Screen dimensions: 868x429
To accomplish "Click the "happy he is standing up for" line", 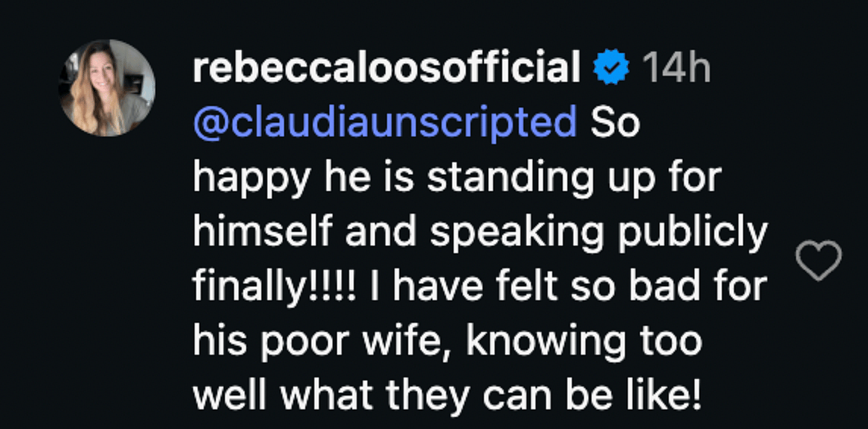I will point(456,178).
